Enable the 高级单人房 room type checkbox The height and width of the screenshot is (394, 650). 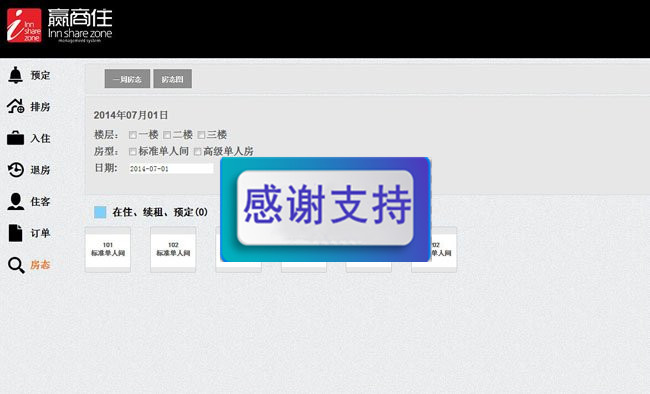click(x=198, y=152)
